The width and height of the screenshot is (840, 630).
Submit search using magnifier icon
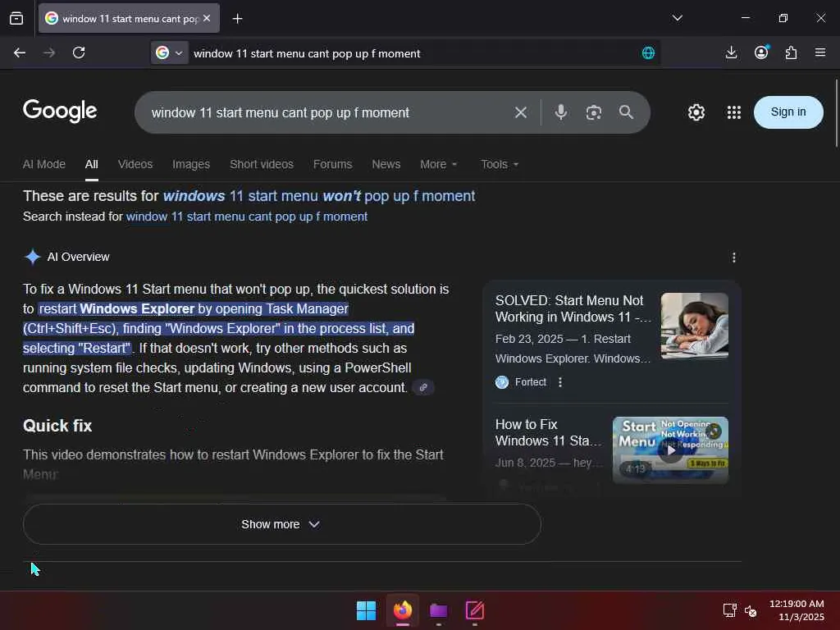coord(626,112)
